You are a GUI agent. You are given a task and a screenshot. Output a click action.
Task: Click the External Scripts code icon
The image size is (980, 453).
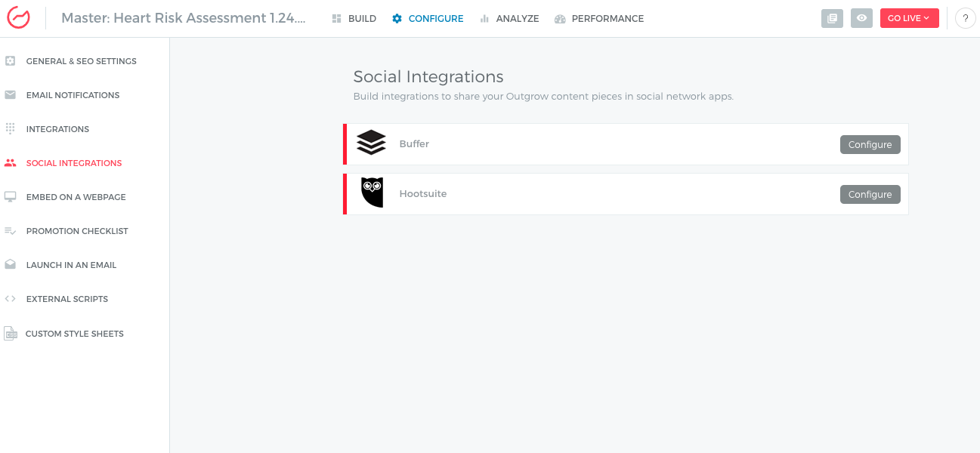pos(11,299)
